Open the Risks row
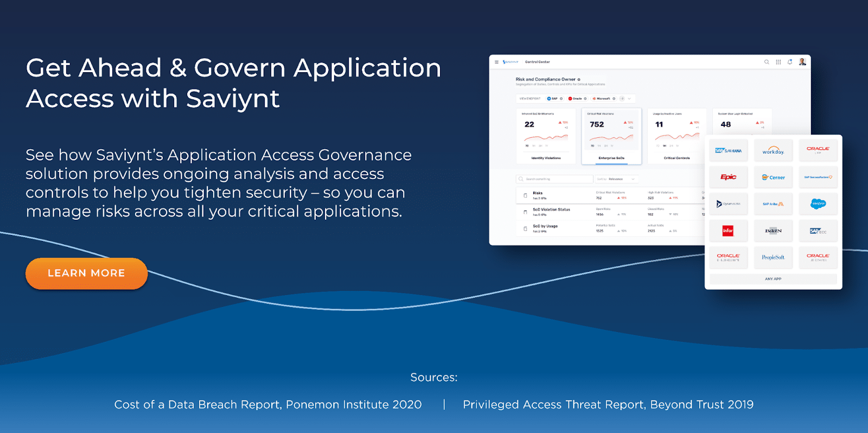The height and width of the screenshot is (433, 868). coord(610,195)
